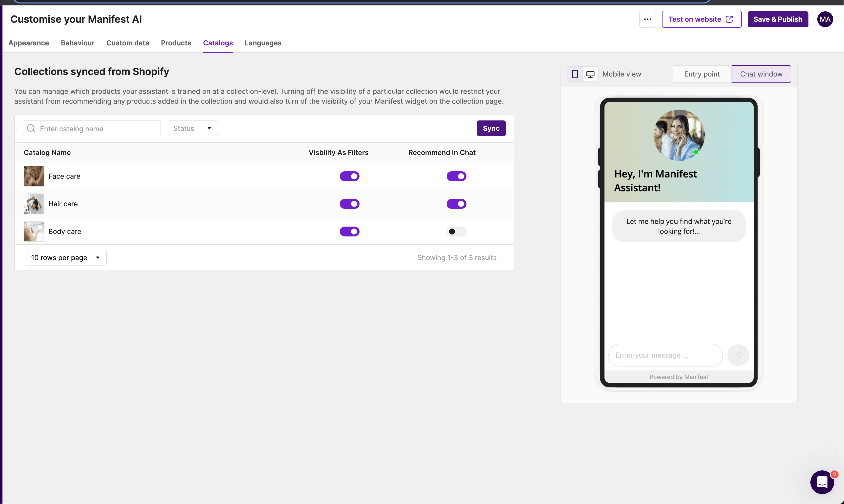Go to the Behaviour tab
Screen dimensions: 844x504
(x=78, y=43)
